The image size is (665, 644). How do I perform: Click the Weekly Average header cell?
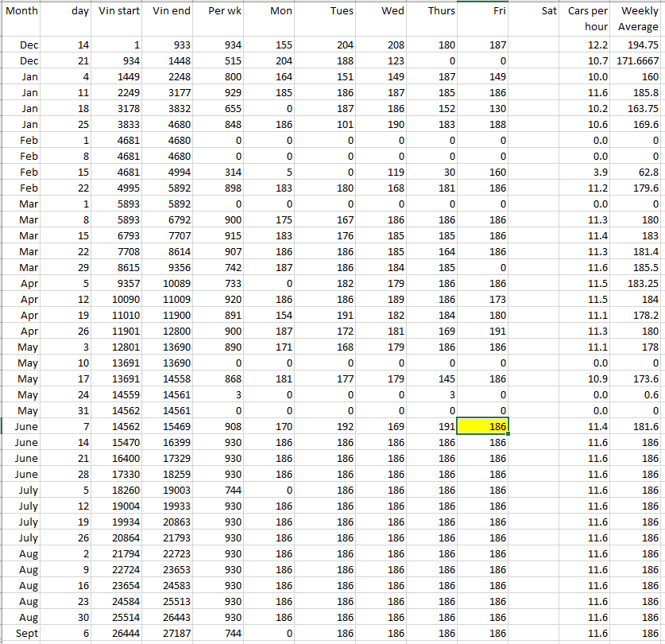pos(639,19)
